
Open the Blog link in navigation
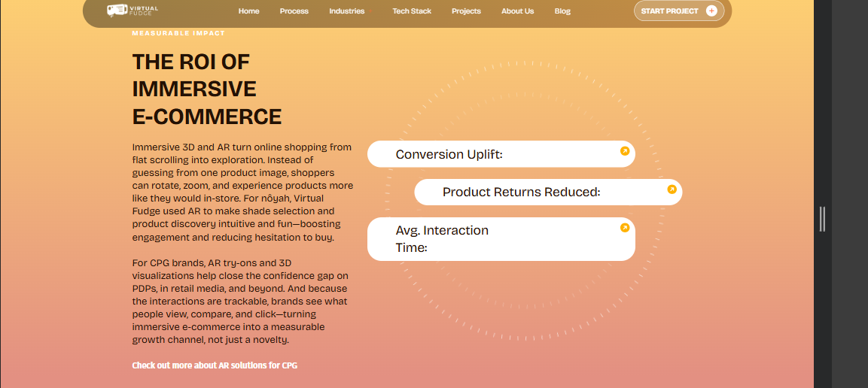tap(562, 11)
